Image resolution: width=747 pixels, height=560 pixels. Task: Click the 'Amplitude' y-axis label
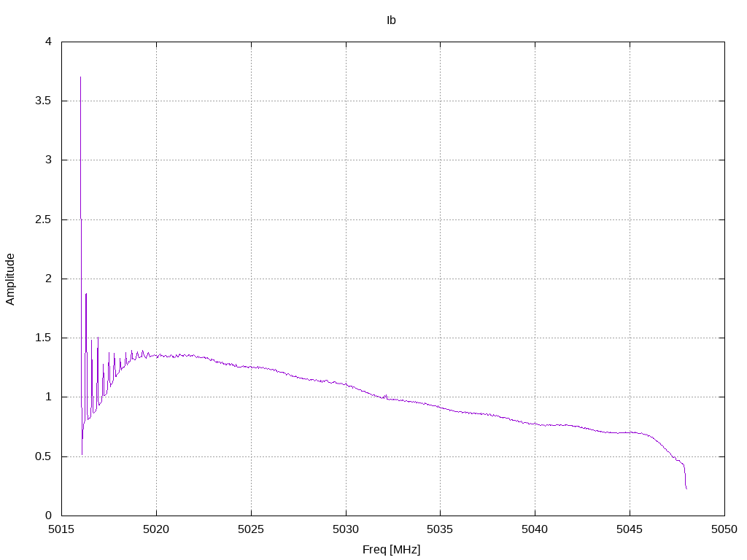10,279
